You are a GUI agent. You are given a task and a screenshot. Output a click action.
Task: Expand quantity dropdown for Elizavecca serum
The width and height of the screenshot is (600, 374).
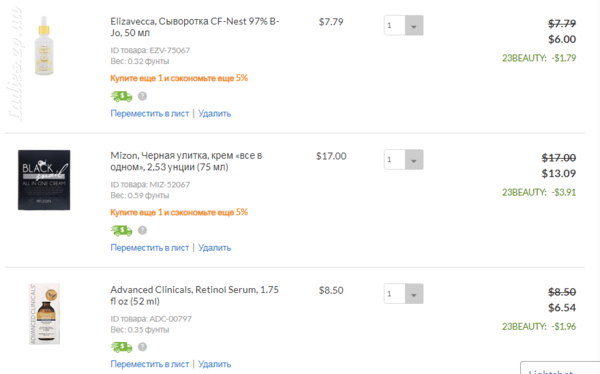(404, 25)
